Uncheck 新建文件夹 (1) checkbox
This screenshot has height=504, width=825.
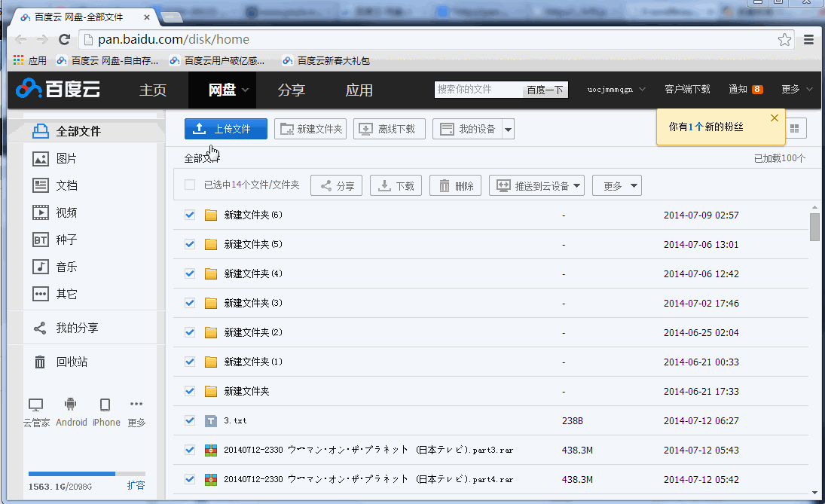click(190, 362)
